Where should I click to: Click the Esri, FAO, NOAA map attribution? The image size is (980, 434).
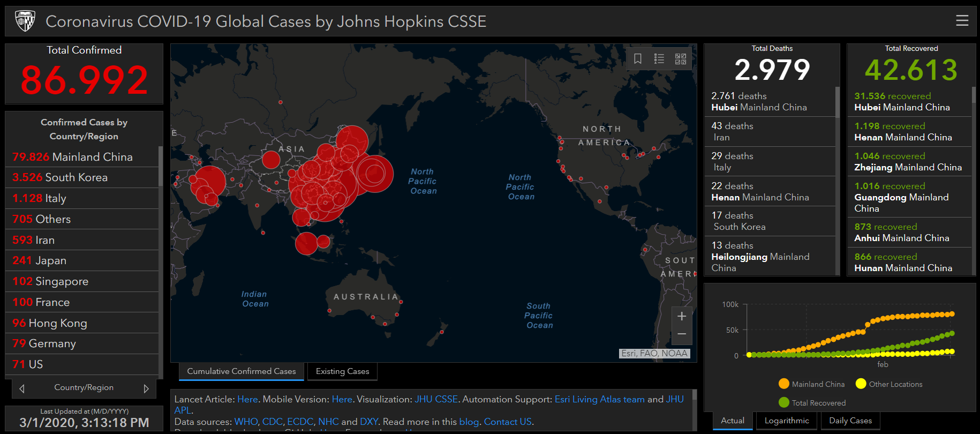654,353
